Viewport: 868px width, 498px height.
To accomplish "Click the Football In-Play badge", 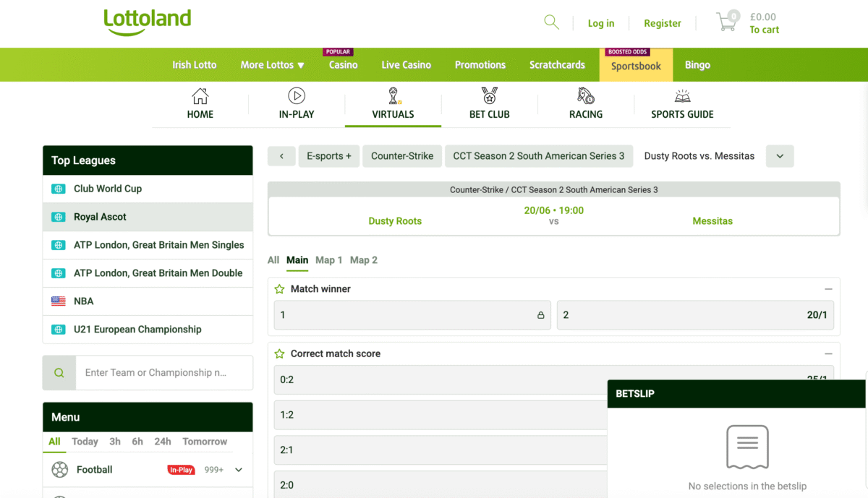I will 181,470.
